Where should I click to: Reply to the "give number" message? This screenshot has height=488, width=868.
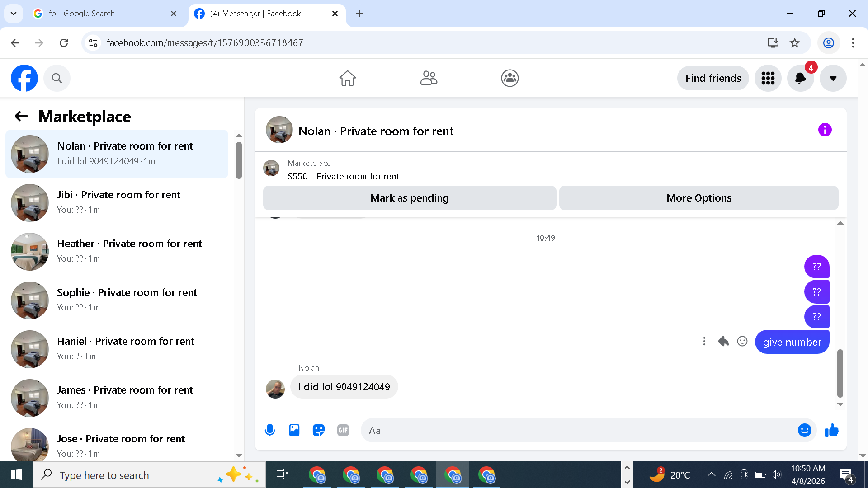(723, 342)
